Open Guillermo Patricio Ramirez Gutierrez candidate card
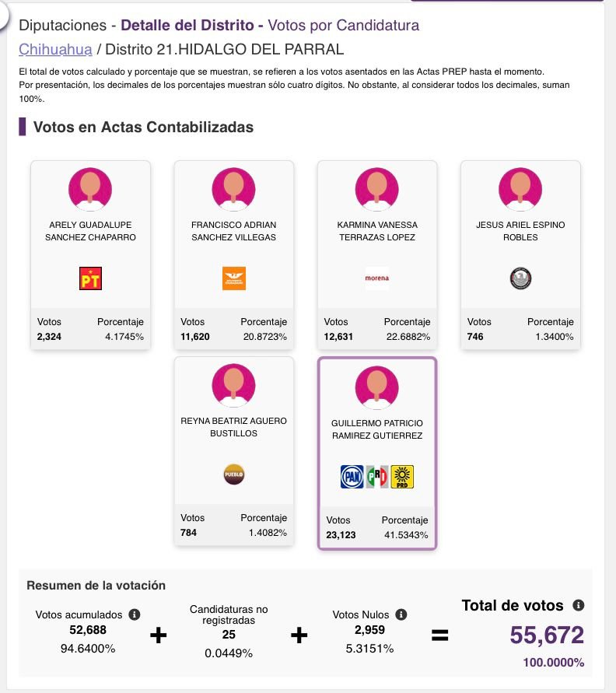Screen dimensions: 616x693 click(377, 453)
